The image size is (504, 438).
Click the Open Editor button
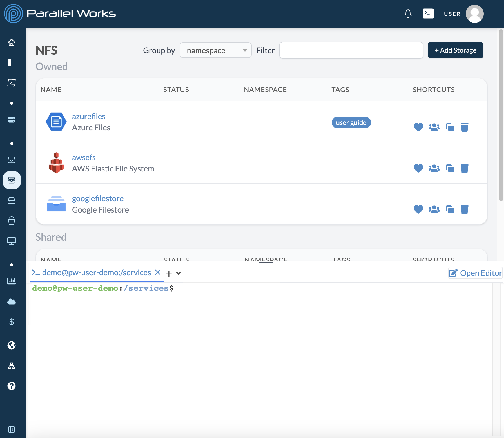pos(475,273)
